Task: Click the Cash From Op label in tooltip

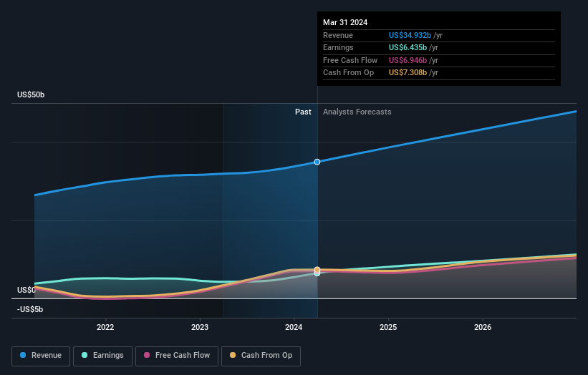Action: (348, 73)
